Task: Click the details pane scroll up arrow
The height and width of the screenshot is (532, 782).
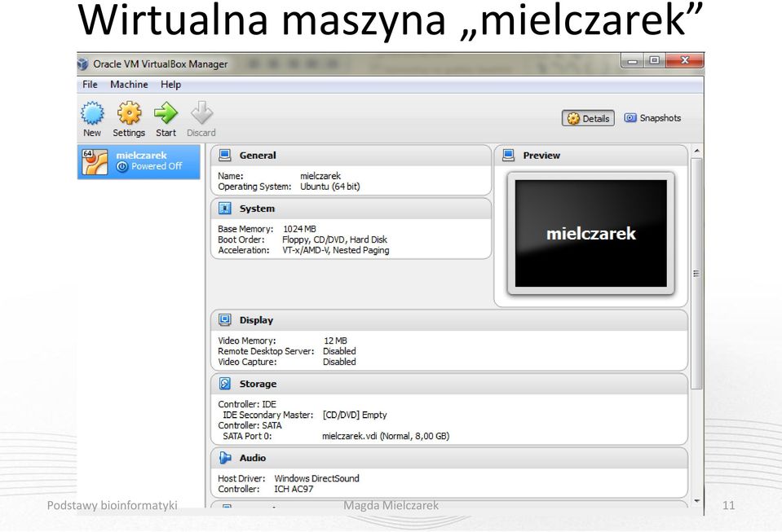Action: pyautogui.click(x=696, y=151)
